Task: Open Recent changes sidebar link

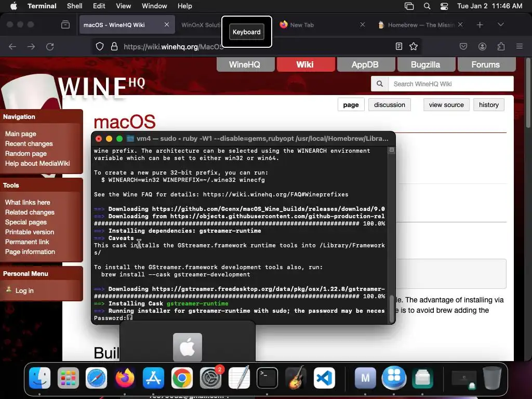Action: click(x=29, y=143)
